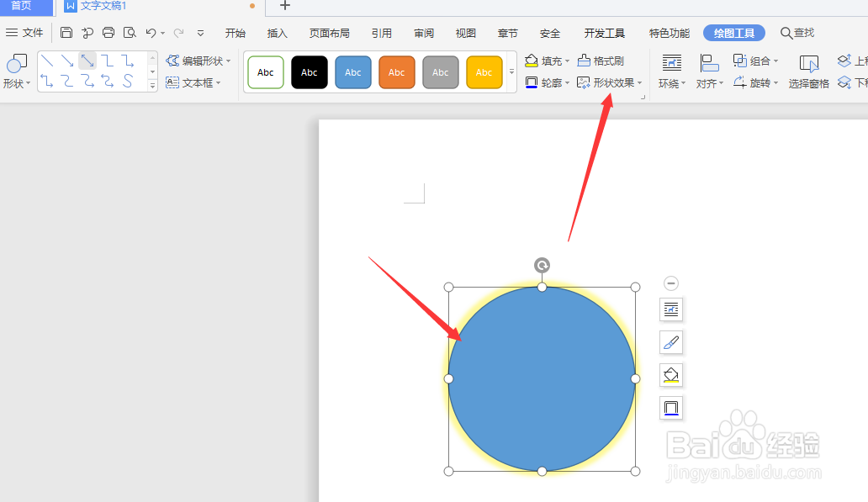This screenshot has height=502, width=868.
Task: Click the floating shape outline icon
Action: coord(671,409)
